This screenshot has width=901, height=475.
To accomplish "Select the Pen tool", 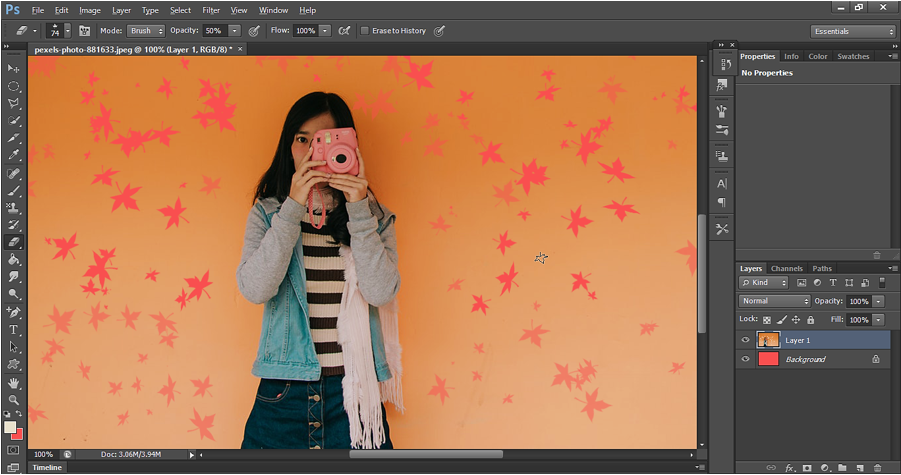I will 13,312.
